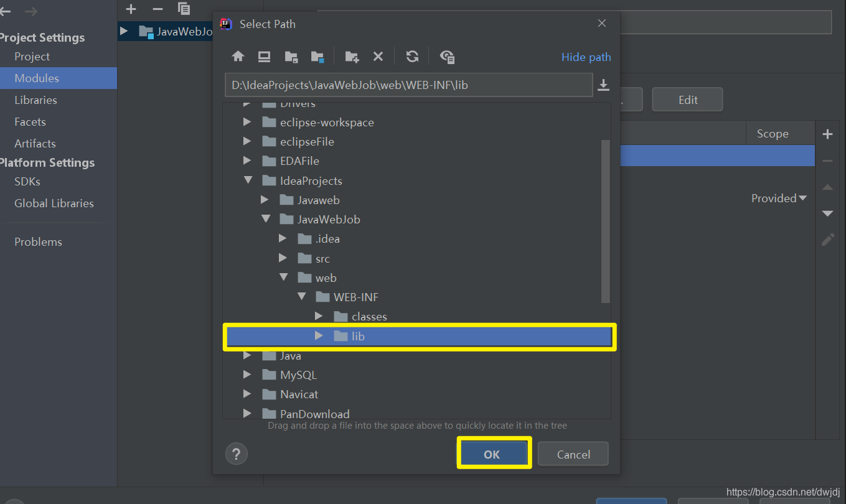
Task: Click the directory tree vertical scrollbar
Action: [x=606, y=221]
